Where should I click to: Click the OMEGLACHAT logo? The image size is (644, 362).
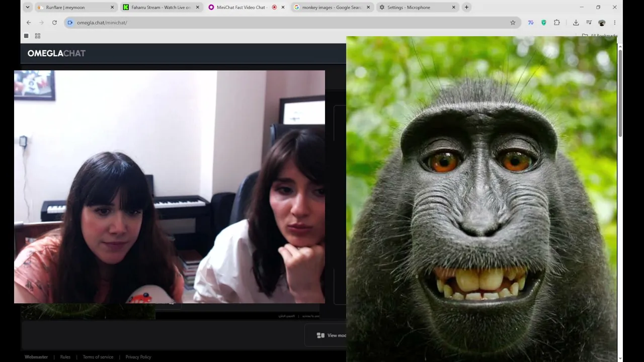(x=56, y=53)
